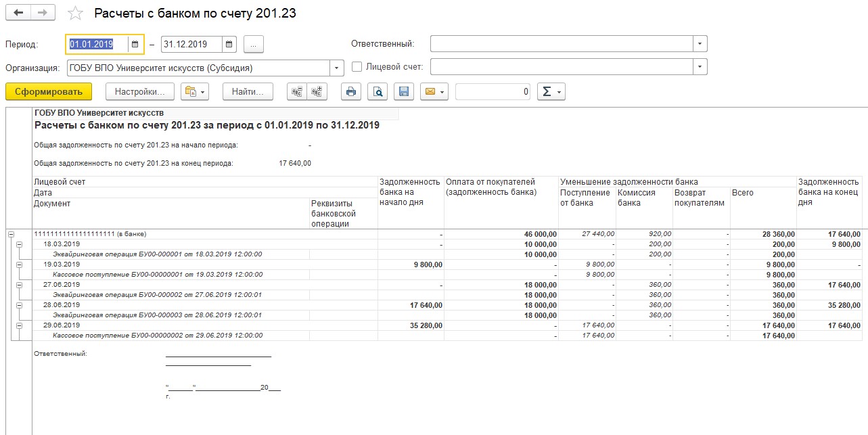Image resolution: width=868 pixels, height=435 pixels.
Task: Open variants dropdown arrow beside folder icon
Action: coord(203,91)
